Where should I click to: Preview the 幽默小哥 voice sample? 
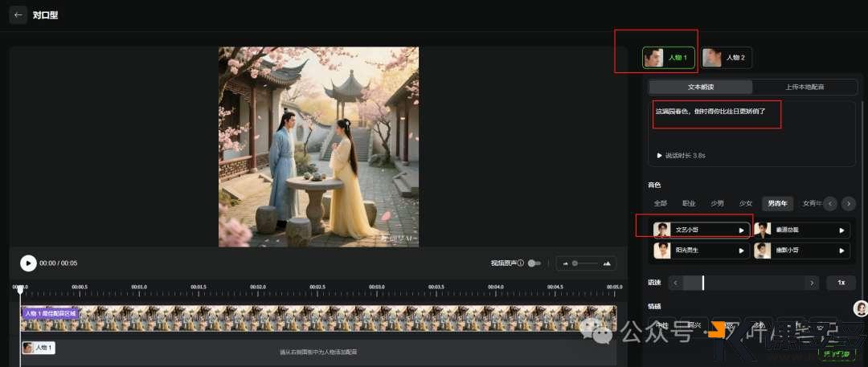coord(841,251)
